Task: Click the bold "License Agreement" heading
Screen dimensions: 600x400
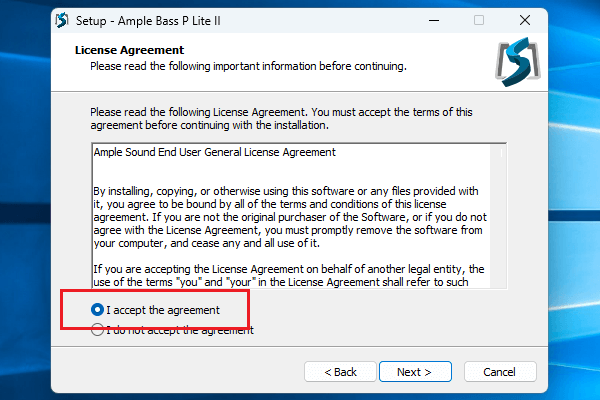Action: click(130, 50)
